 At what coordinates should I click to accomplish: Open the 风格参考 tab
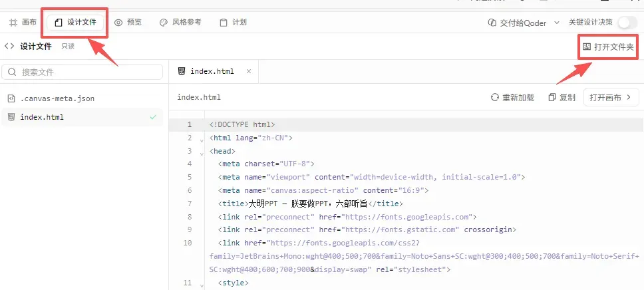tap(180, 22)
